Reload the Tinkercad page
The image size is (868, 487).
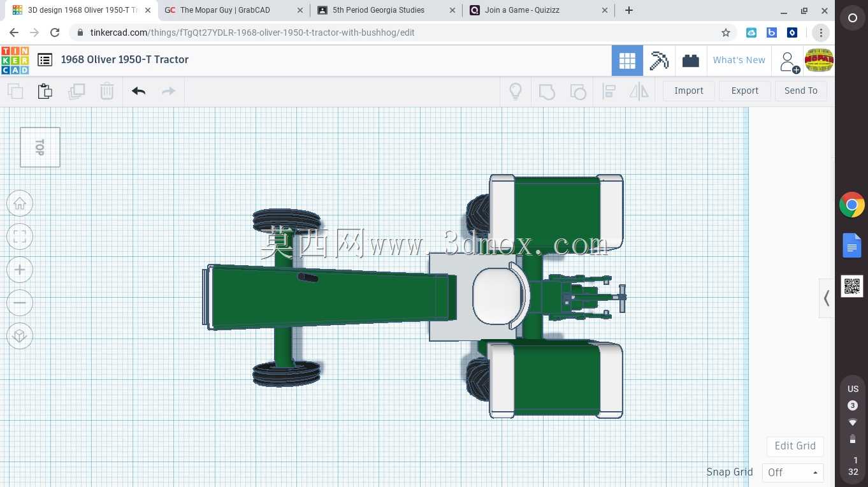(x=55, y=33)
